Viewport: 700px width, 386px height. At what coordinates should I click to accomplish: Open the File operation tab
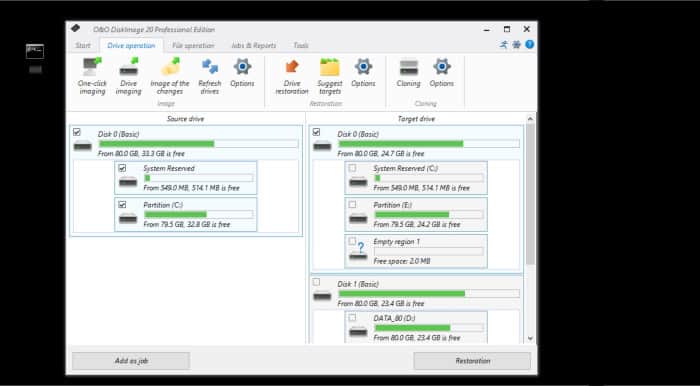click(x=193, y=46)
